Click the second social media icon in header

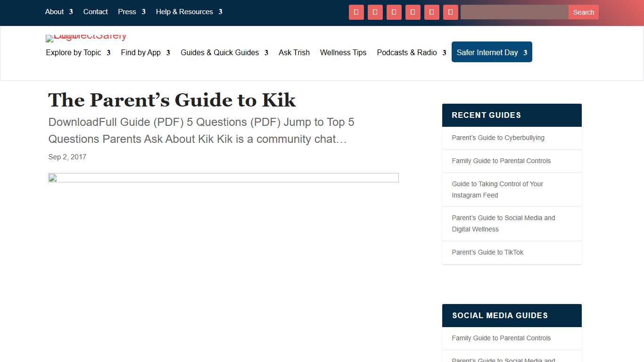click(x=375, y=12)
